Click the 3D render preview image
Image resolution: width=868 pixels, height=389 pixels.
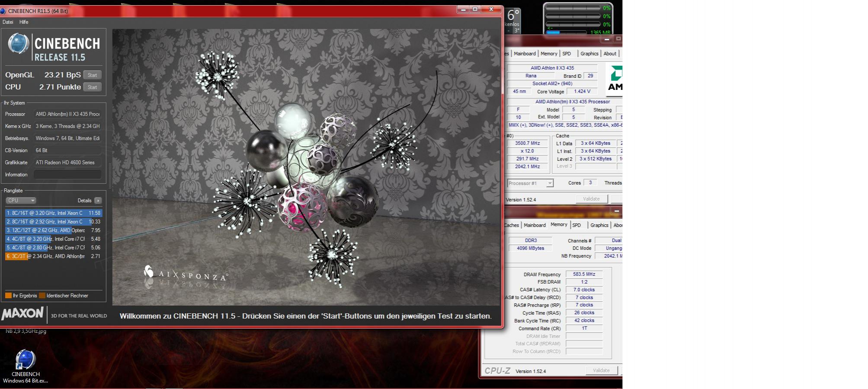(x=306, y=167)
